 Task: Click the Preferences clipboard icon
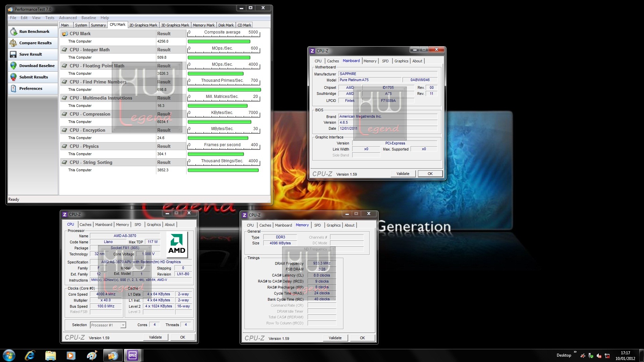(13, 88)
